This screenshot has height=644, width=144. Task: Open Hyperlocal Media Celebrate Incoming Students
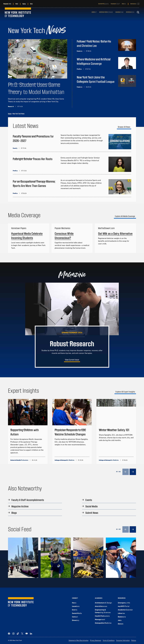pyautogui.click(x=27, y=236)
